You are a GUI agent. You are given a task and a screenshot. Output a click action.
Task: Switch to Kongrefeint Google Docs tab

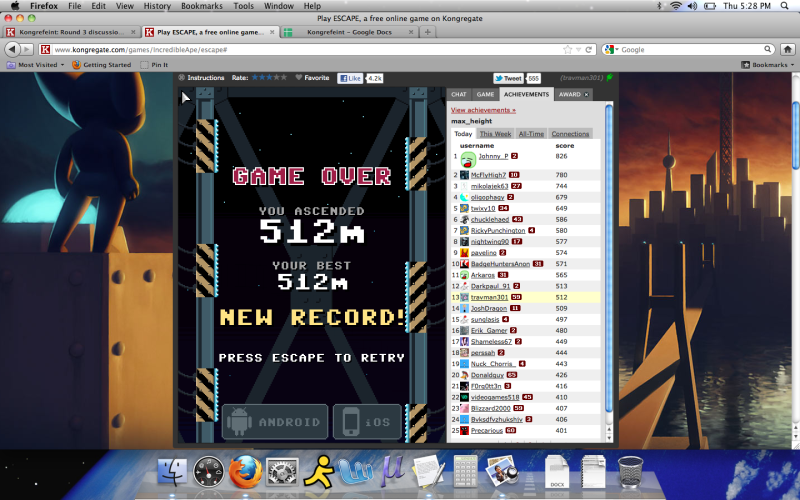coord(349,32)
